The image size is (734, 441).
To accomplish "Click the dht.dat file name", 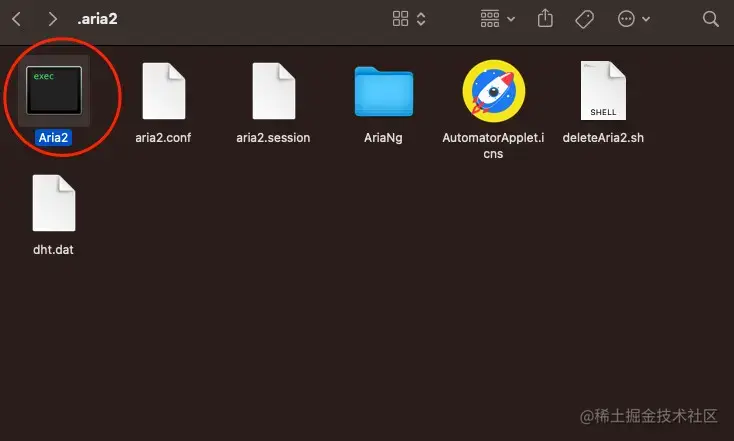I will point(53,250).
